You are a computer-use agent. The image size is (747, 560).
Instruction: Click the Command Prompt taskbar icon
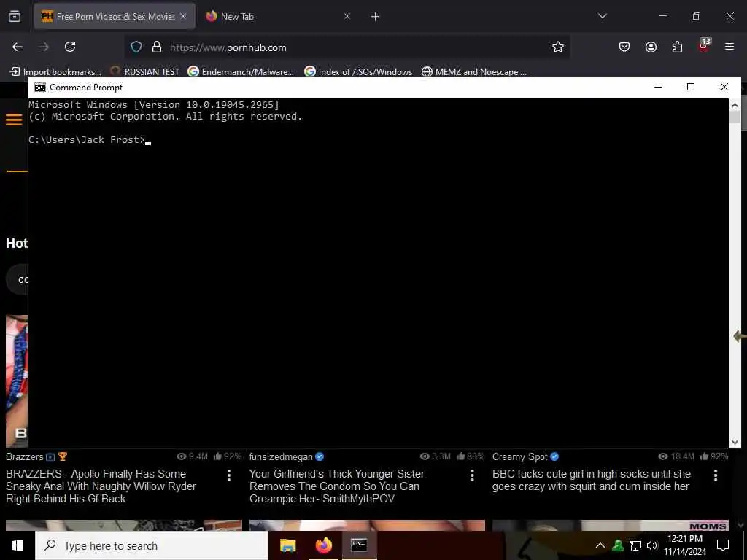(x=359, y=545)
